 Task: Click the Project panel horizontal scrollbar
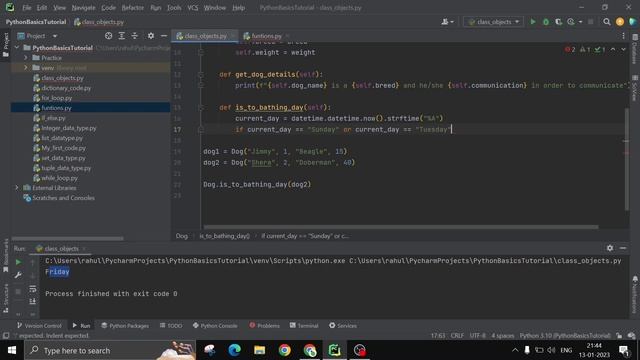click(68, 238)
